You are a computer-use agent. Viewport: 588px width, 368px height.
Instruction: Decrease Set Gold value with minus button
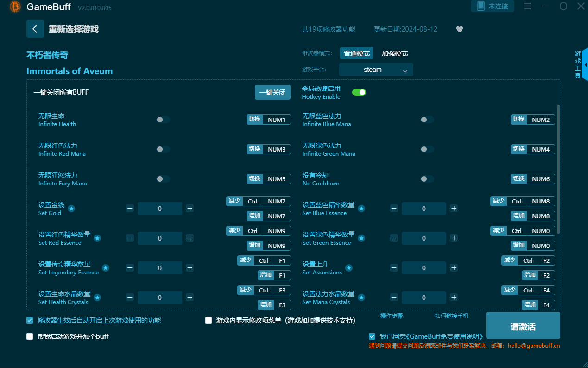tap(130, 209)
